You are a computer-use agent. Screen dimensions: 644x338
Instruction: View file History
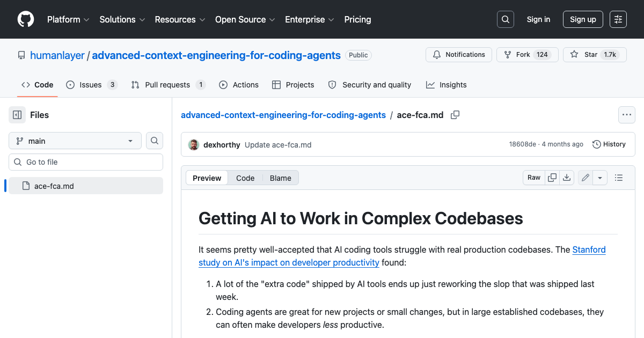[609, 144]
